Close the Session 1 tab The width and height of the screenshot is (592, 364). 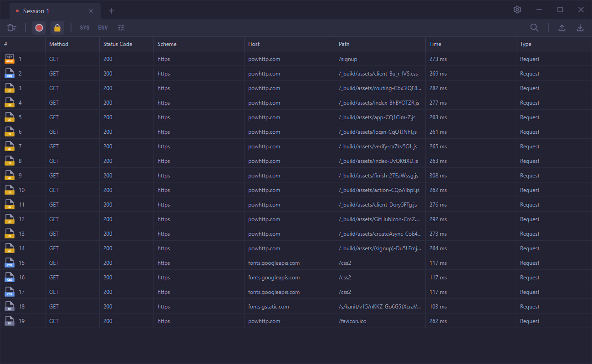(x=91, y=11)
